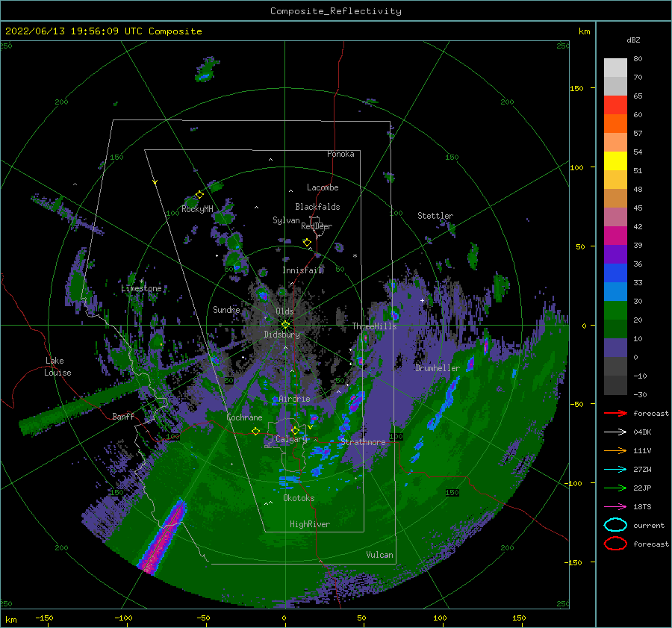672x628 pixels.
Task: Click the red forecast arrow legend icon
Action: click(615, 413)
